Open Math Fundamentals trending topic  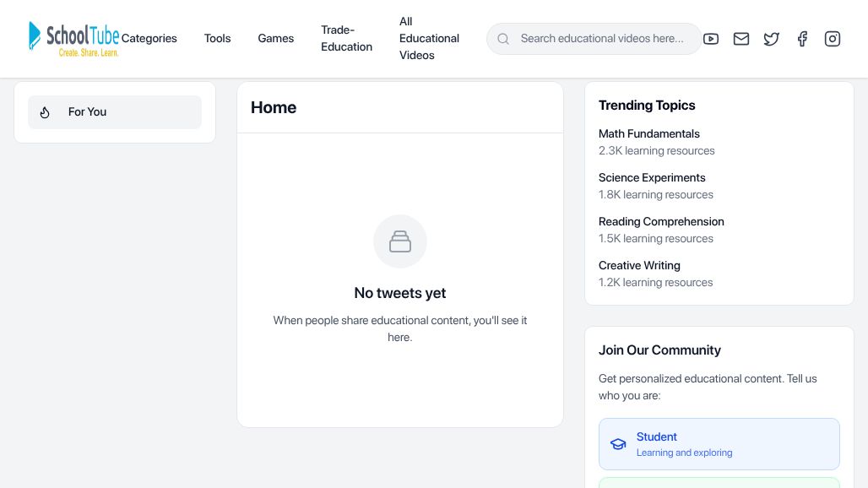pyautogui.click(x=648, y=133)
